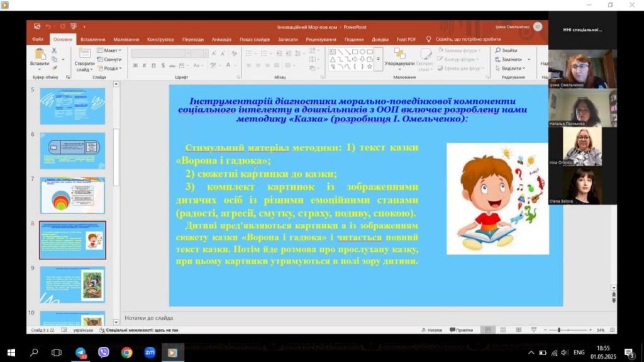Viewport: 644px width, 362px height.
Task: Click Скинути to reset the slide
Action: coord(109,59)
